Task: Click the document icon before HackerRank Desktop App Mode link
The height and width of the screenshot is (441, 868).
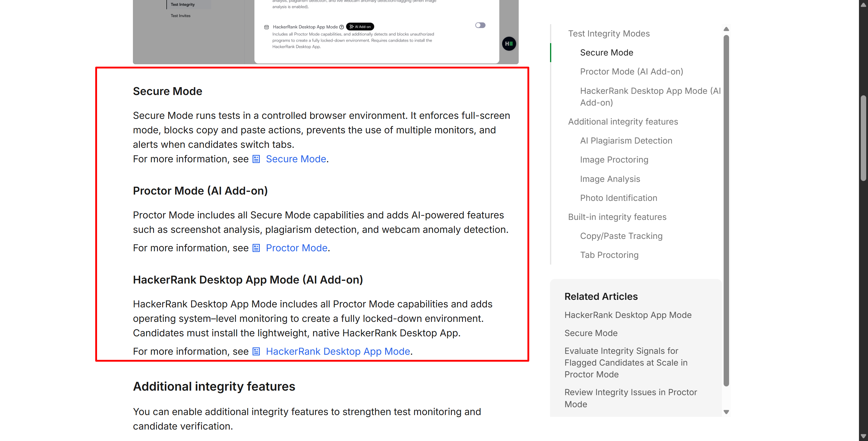Action: [256, 352]
